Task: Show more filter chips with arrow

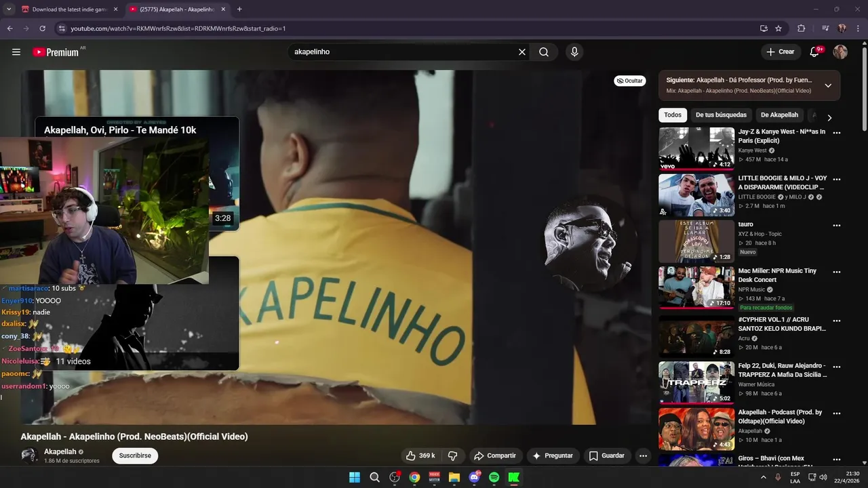Action: [x=829, y=117]
